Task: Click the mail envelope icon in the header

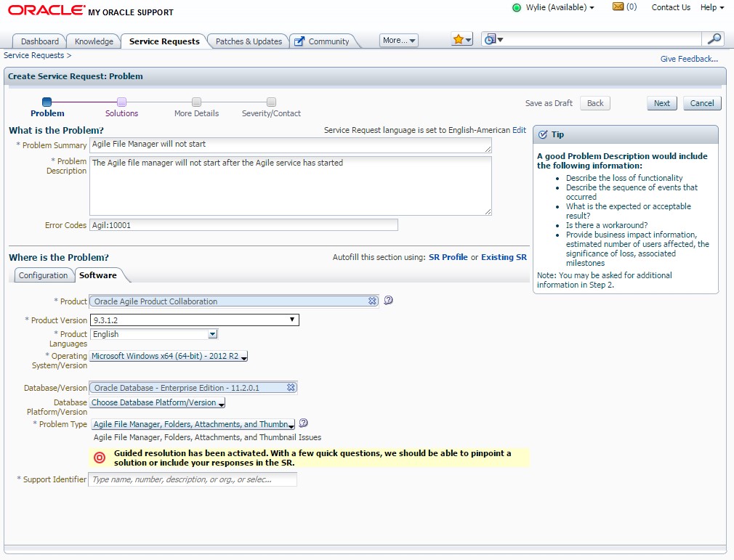Action: pyautogui.click(x=617, y=7)
